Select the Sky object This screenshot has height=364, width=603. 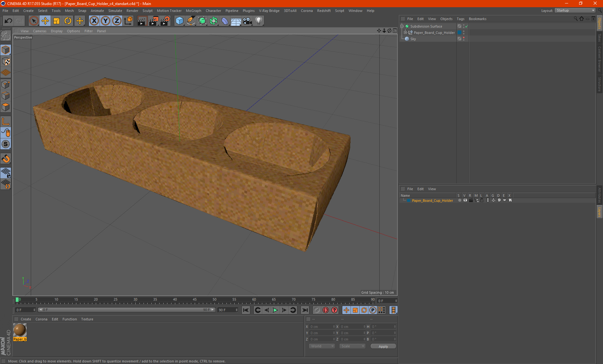coord(413,39)
